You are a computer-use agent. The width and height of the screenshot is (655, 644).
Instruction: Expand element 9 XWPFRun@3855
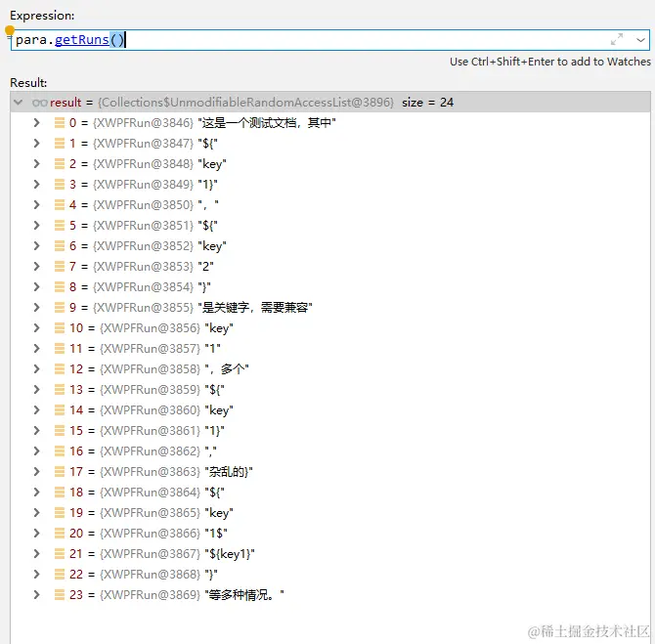click(x=37, y=307)
